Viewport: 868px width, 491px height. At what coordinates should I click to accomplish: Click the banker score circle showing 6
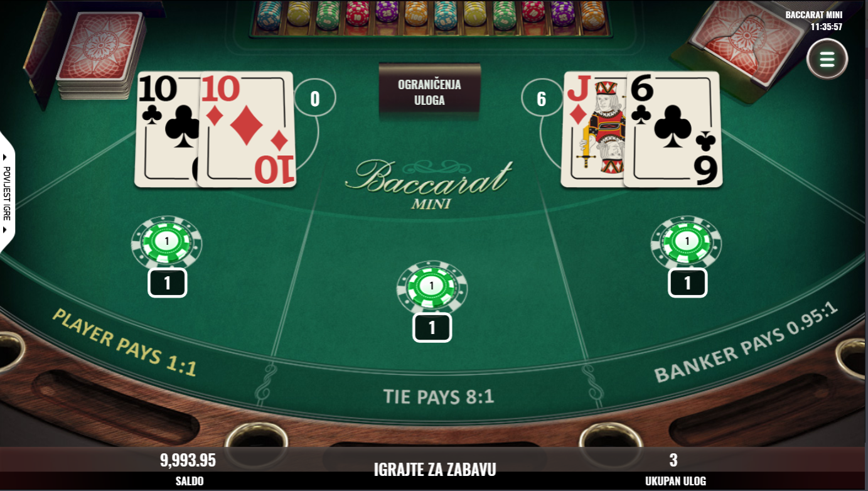pyautogui.click(x=542, y=99)
